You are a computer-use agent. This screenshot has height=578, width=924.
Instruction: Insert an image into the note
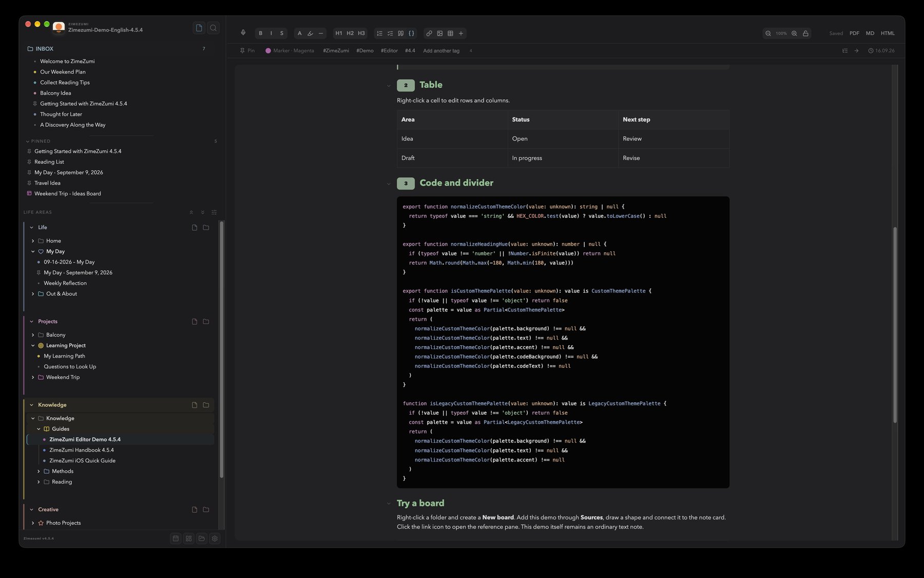pyautogui.click(x=440, y=33)
